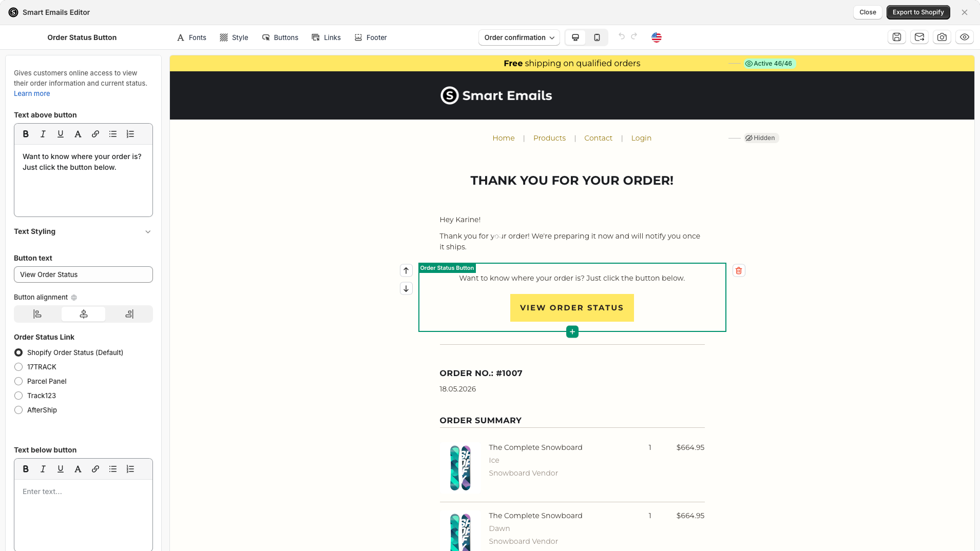This screenshot has width=980, height=551.
Task: Toggle bold in Text below button editor
Action: click(26, 469)
